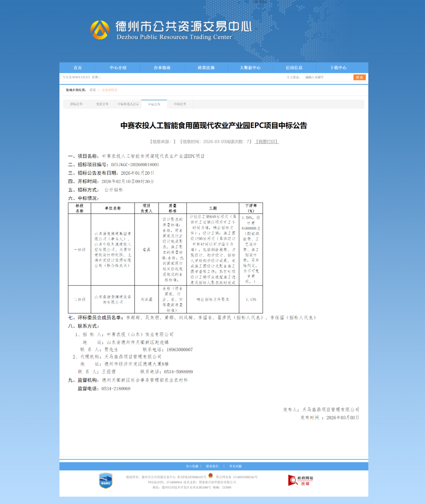Click the 发布时间 2026年03月03日 text
Image resolution: width=425 pixels, height=504 pixels.
coord(330,418)
